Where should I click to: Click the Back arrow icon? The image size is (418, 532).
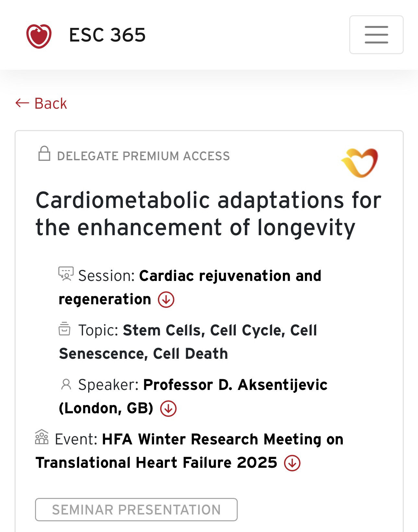[x=22, y=103]
